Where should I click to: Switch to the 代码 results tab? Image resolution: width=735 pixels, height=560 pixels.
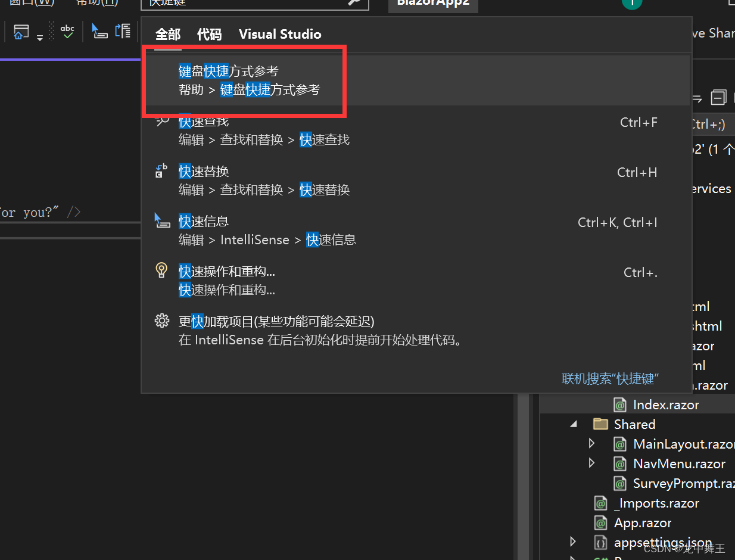[209, 35]
